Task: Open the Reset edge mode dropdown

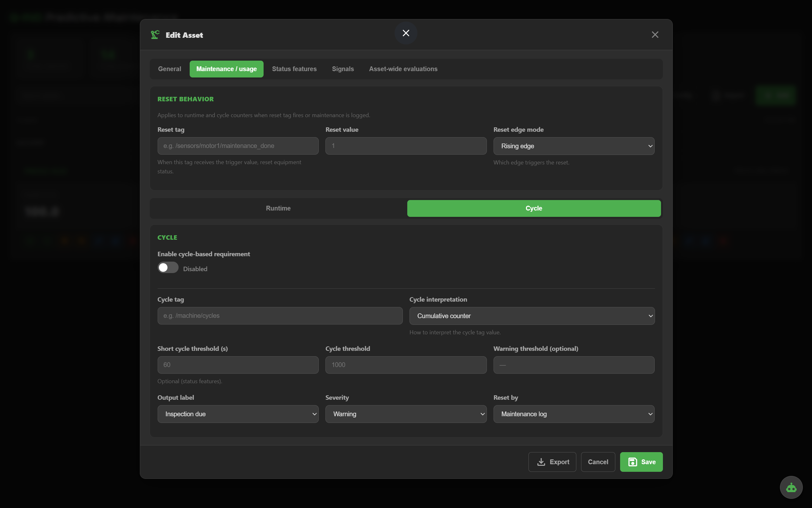Action: pyautogui.click(x=573, y=146)
